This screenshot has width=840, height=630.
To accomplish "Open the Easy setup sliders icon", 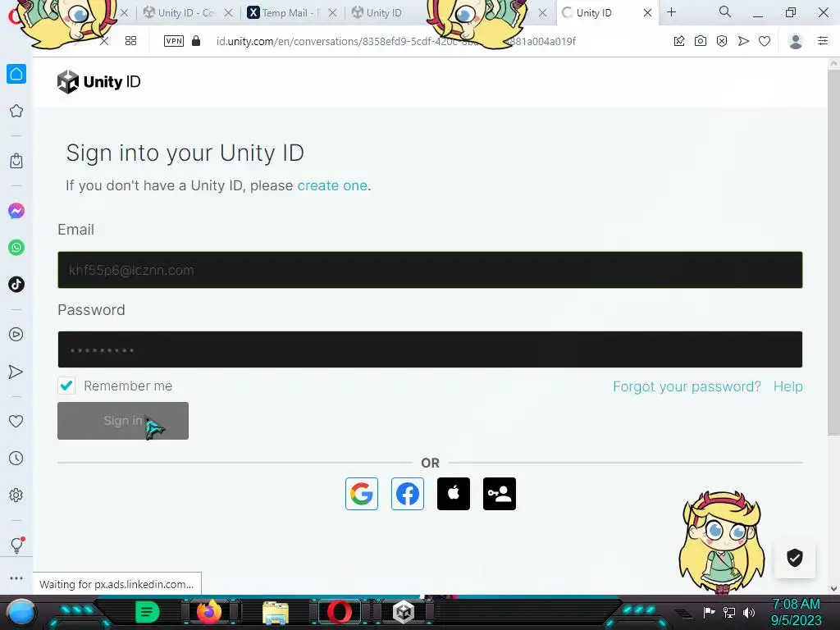I will click(823, 41).
